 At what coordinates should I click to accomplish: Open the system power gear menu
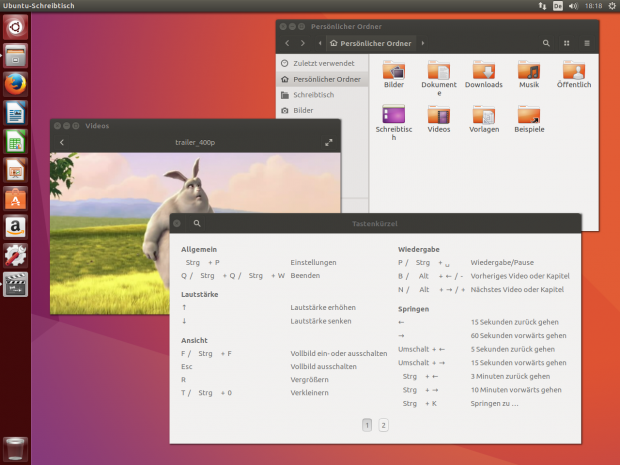[612, 6]
